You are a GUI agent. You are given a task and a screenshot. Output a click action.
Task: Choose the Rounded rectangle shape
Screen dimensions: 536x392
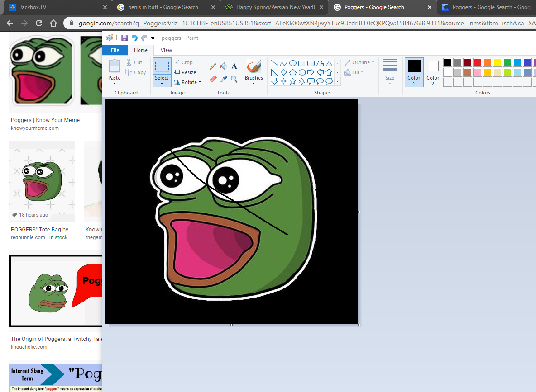(311, 63)
